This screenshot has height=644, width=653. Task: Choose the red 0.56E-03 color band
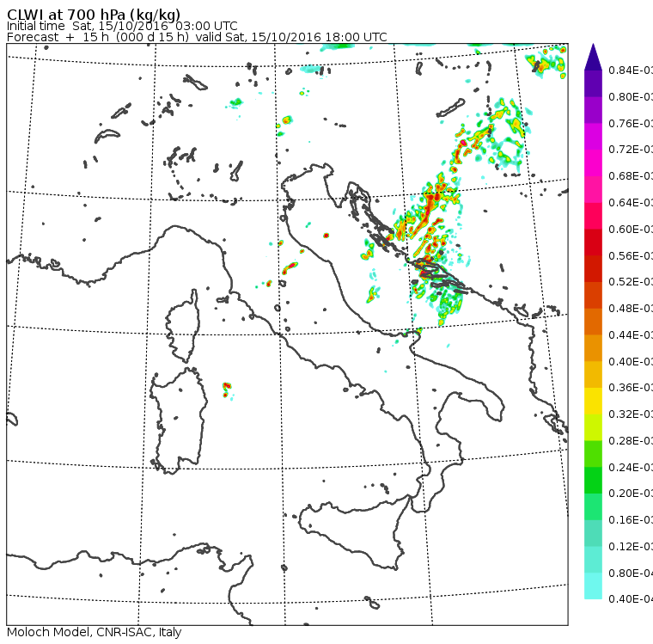pos(593,242)
